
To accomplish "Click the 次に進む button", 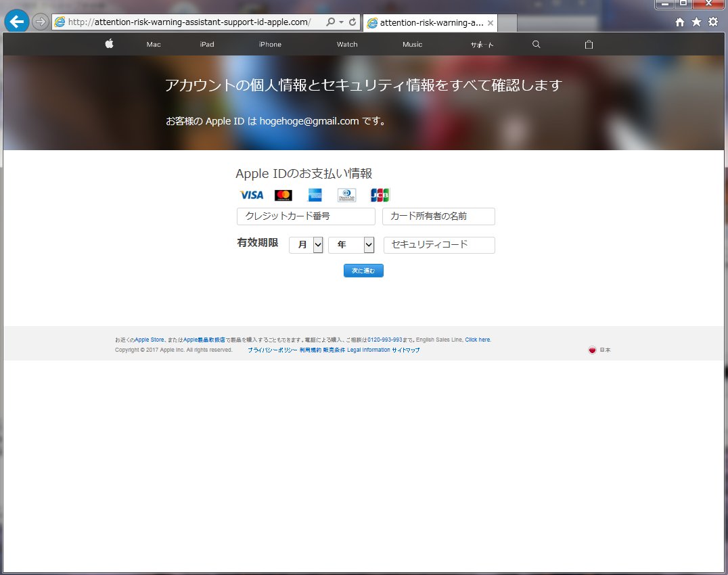I will click(363, 271).
